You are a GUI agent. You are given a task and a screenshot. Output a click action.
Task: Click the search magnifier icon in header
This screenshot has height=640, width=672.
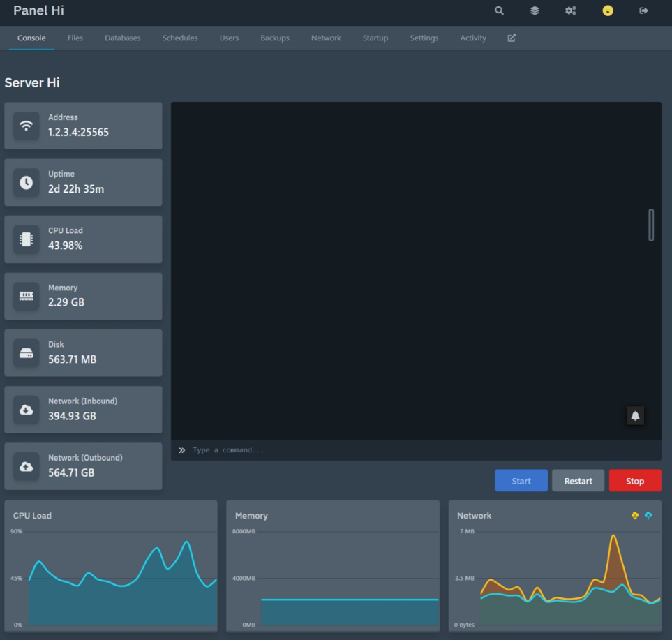coord(499,10)
